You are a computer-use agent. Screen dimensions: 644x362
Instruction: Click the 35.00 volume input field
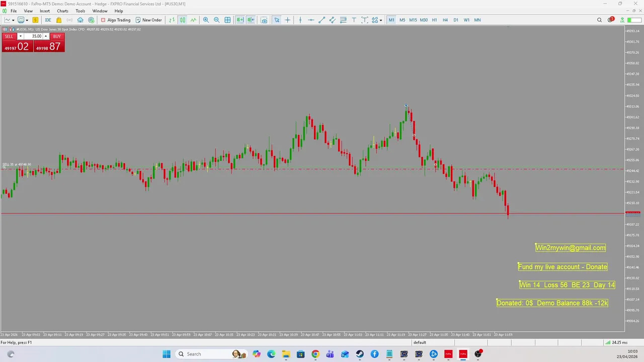tap(33, 36)
